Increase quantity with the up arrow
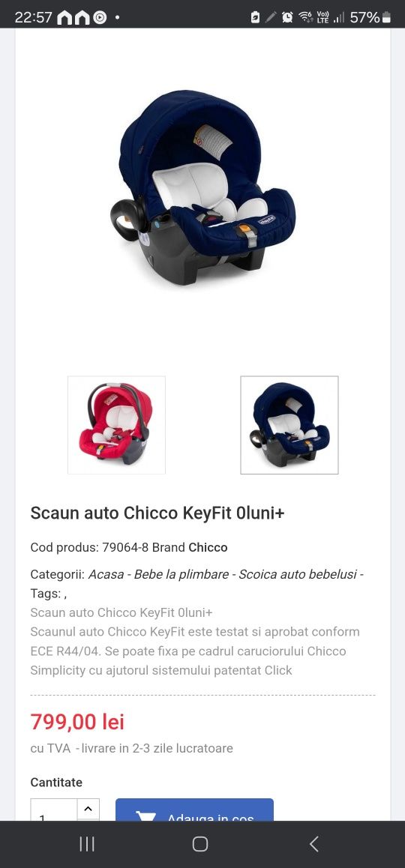This screenshot has height=868, width=405. coord(88,809)
